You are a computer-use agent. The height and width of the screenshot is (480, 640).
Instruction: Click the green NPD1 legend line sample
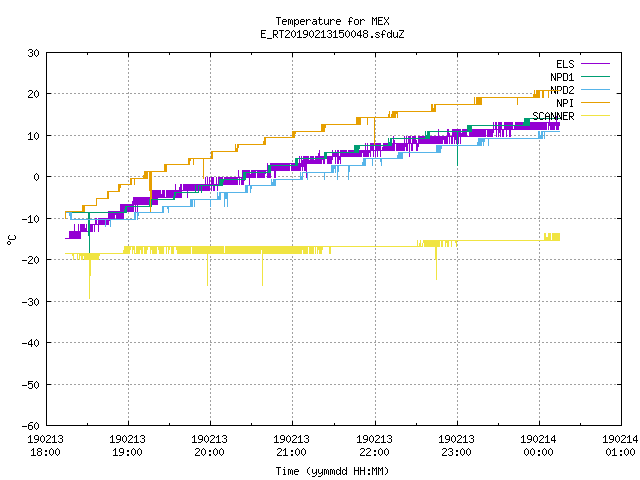pos(595,76)
